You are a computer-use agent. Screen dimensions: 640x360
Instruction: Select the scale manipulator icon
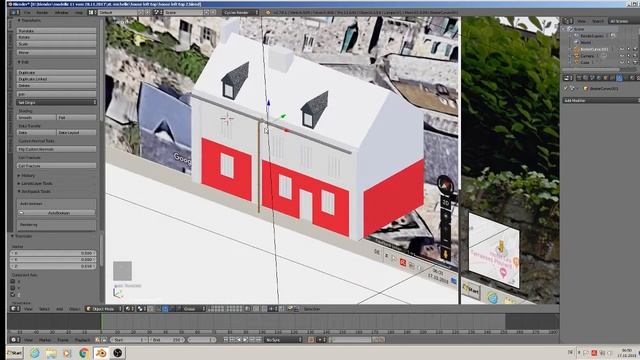point(178,309)
